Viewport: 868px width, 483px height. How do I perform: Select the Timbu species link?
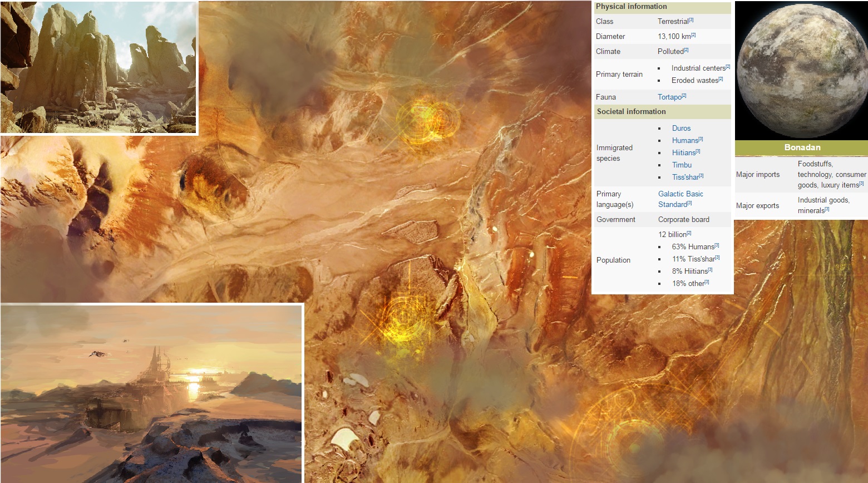pos(682,165)
